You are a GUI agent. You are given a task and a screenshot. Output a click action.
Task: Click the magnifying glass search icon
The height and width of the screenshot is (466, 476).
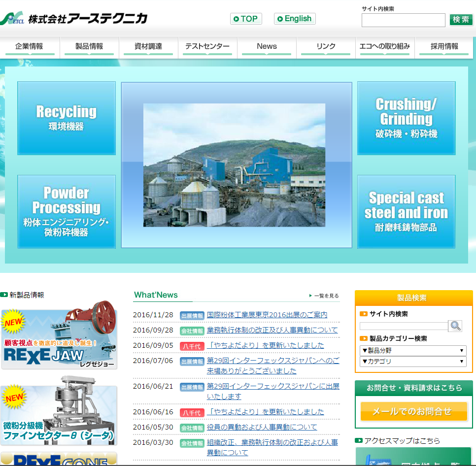click(455, 326)
